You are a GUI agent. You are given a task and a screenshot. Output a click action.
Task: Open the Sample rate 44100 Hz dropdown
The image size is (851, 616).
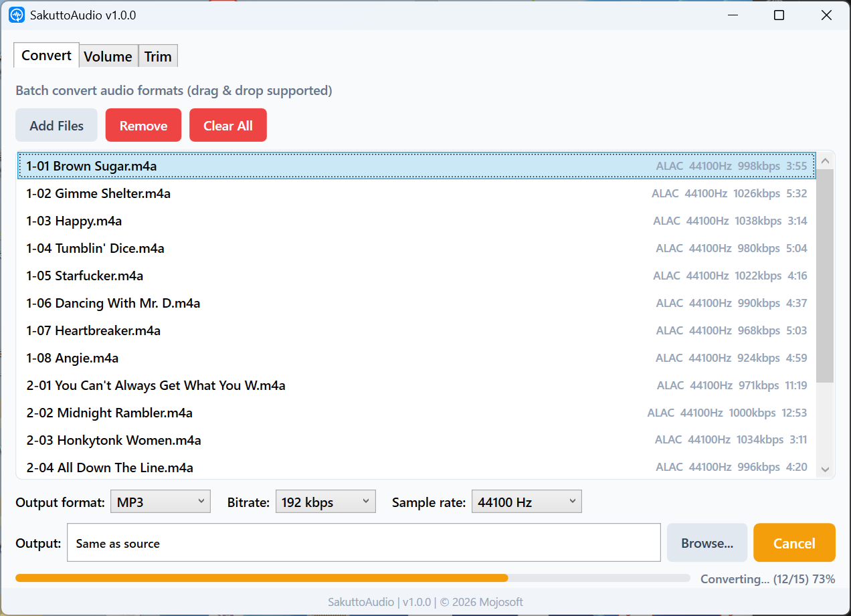(x=527, y=502)
